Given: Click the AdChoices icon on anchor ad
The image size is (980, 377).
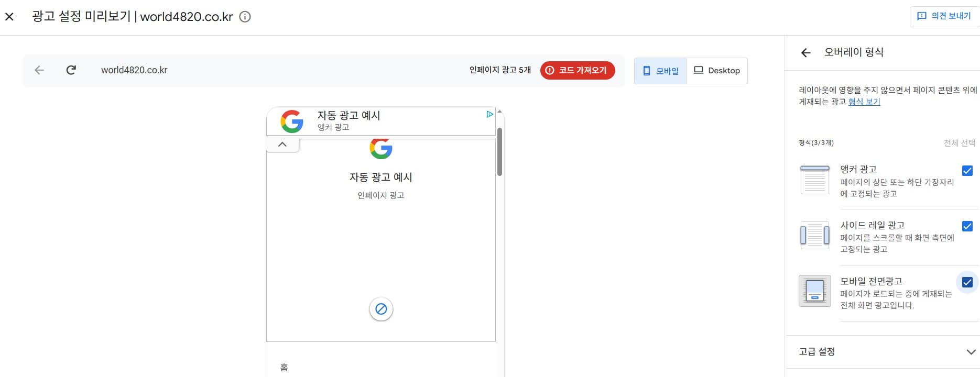Looking at the screenshot, I should (x=489, y=114).
